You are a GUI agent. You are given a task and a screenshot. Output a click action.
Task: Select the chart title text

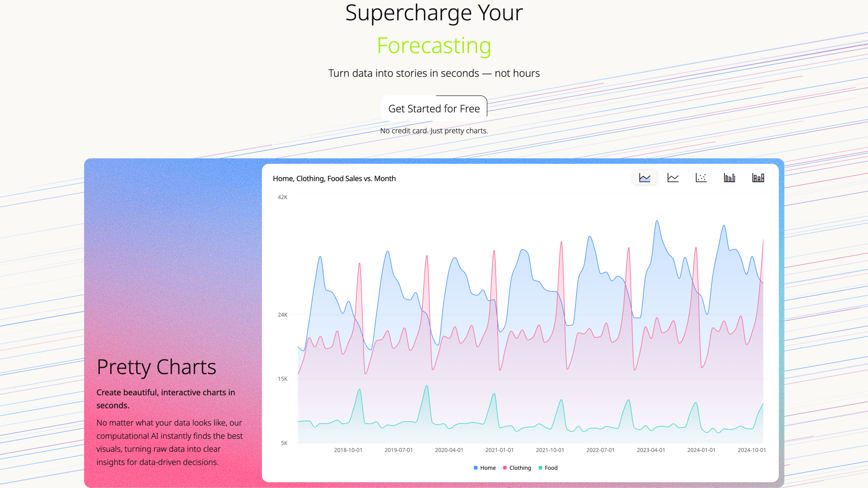(x=334, y=178)
